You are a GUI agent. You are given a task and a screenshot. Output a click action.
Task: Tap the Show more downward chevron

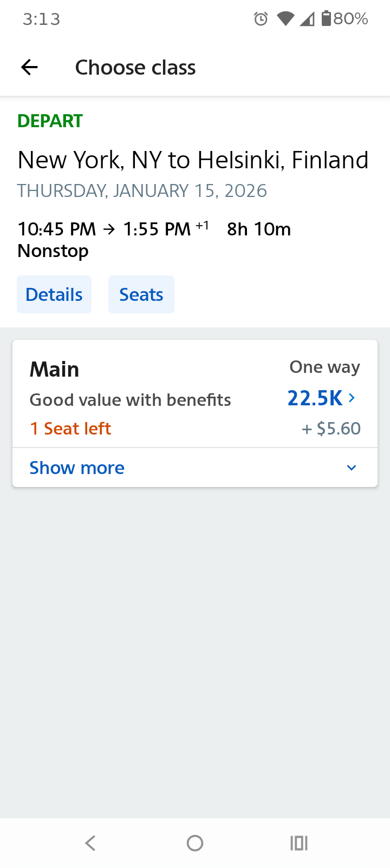tap(352, 468)
